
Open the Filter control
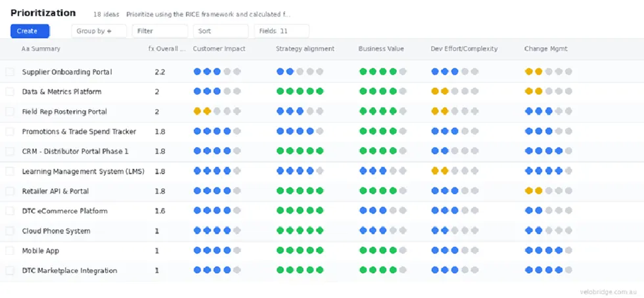[160, 32]
